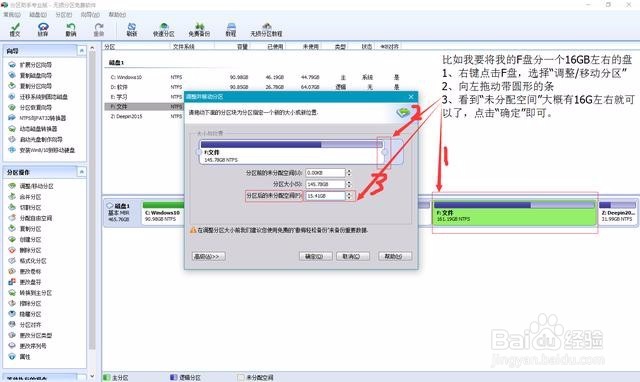Launch 复制磁盘向导 (Disk Copy Wizard)
The image size is (640, 382).
point(30,76)
